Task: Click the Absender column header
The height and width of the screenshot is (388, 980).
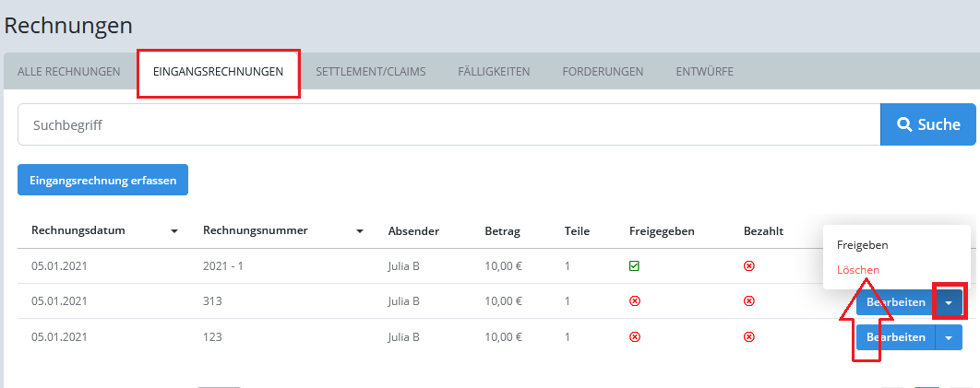Action: click(x=413, y=231)
